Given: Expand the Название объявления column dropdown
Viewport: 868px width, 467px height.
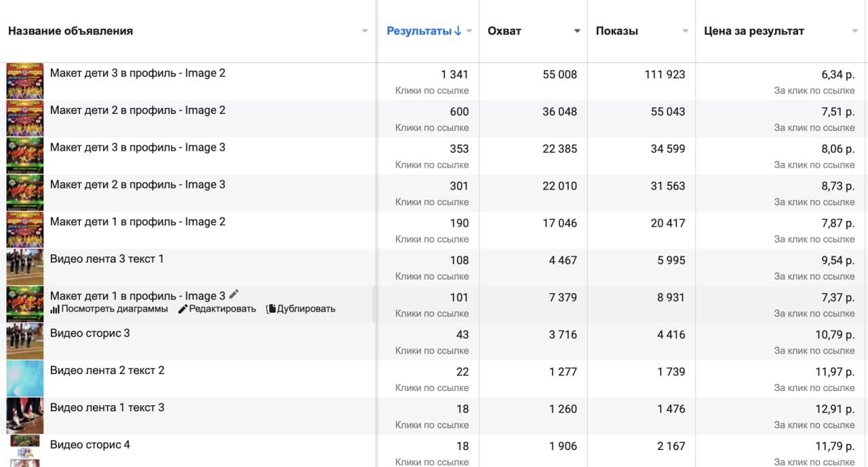Looking at the screenshot, I should point(365,31).
